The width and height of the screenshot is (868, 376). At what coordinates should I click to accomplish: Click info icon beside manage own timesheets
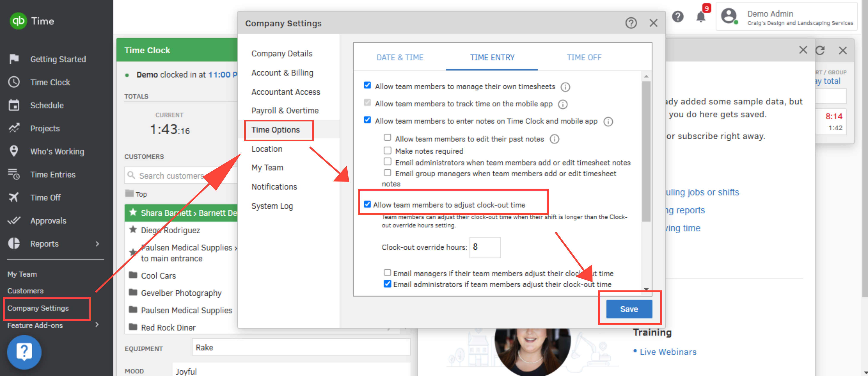(x=565, y=87)
